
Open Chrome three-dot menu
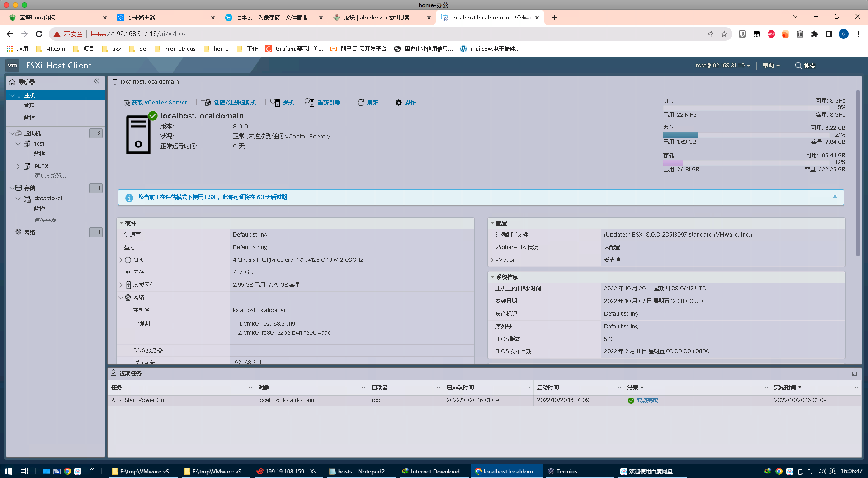(858, 34)
